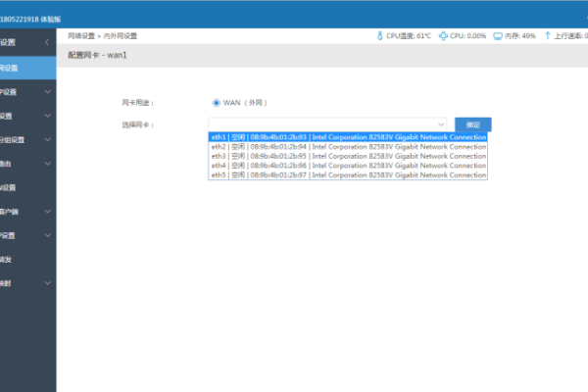
Task: Click the CPU usage chip icon
Action: [443, 36]
